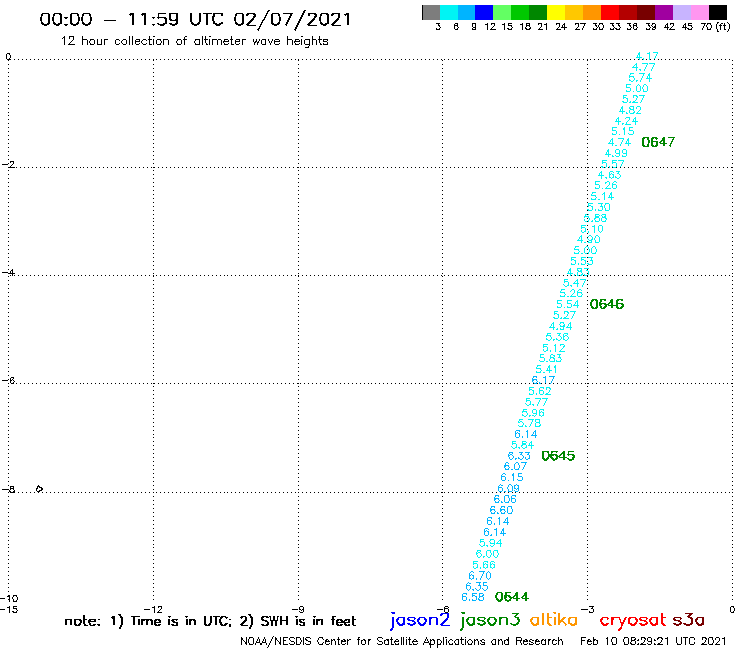Select the 6.17 wave height value

543,380
